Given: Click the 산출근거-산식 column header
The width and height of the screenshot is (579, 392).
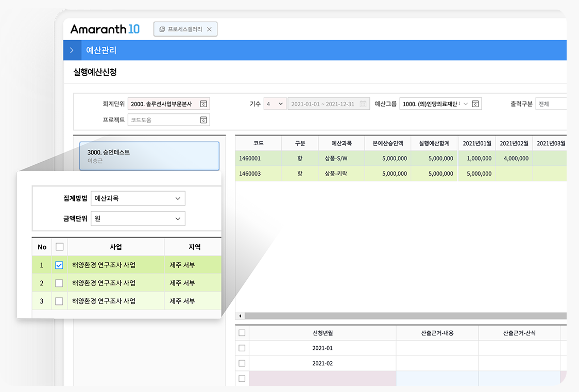Looking at the screenshot, I should [519, 333].
